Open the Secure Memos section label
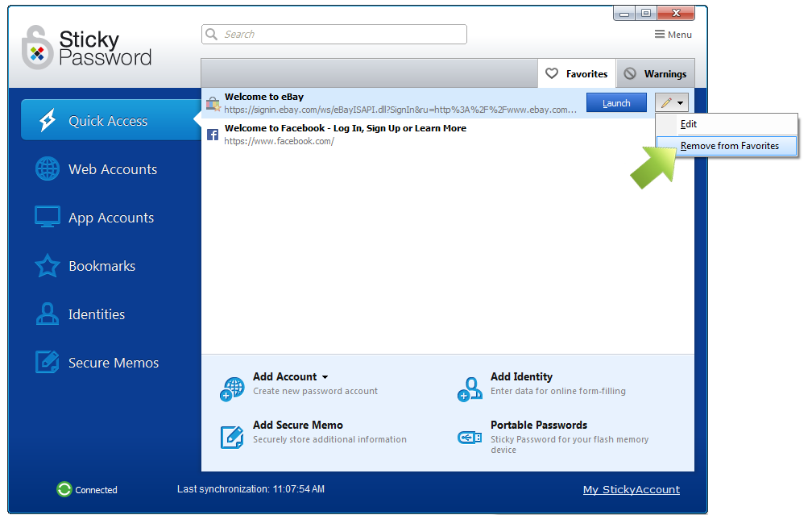812x515 pixels. click(x=114, y=363)
